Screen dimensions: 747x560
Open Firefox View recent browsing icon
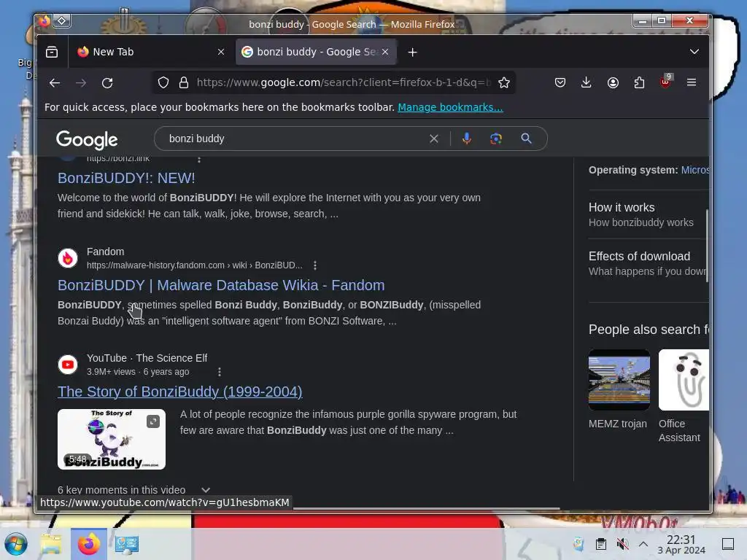(x=52, y=52)
